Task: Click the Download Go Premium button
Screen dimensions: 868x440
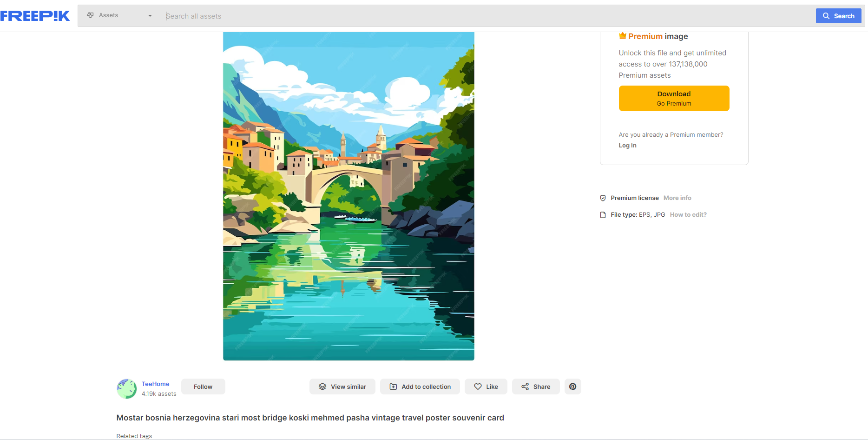Action: click(x=674, y=98)
